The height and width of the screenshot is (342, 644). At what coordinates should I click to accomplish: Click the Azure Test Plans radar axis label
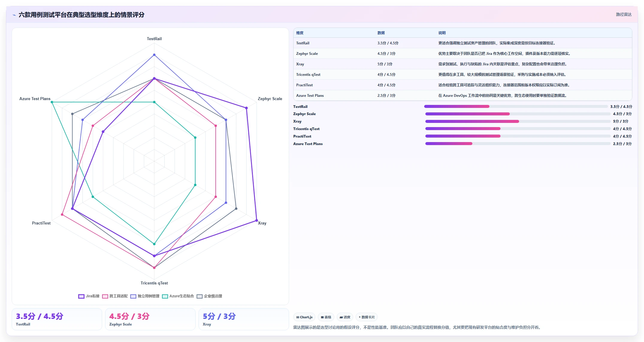tap(35, 99)
